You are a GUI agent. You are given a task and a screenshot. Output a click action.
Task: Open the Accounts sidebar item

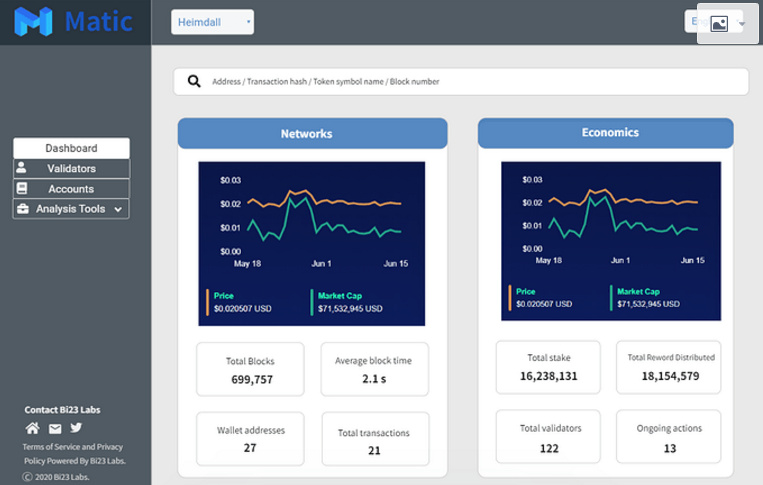(71, 188)
